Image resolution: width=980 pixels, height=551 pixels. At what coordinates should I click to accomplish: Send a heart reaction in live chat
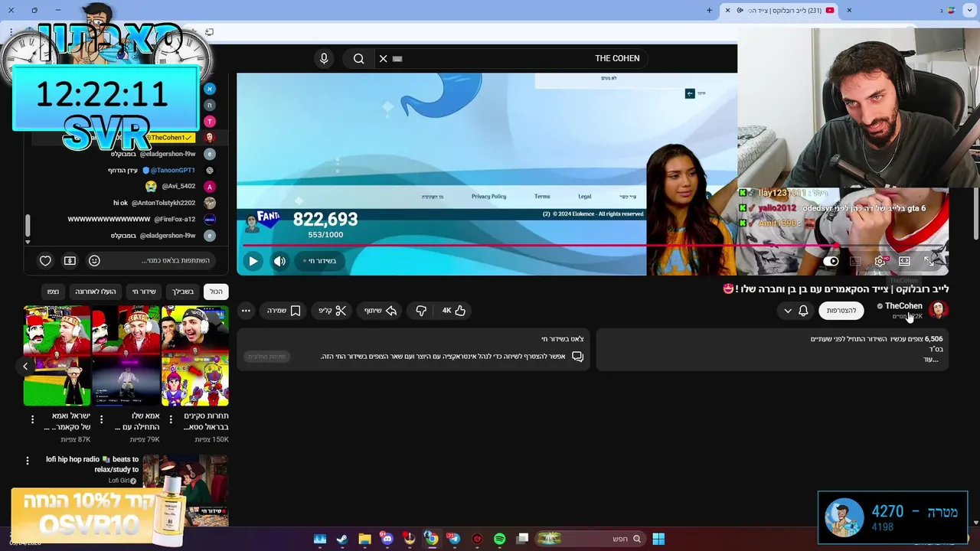click(45, 261)
